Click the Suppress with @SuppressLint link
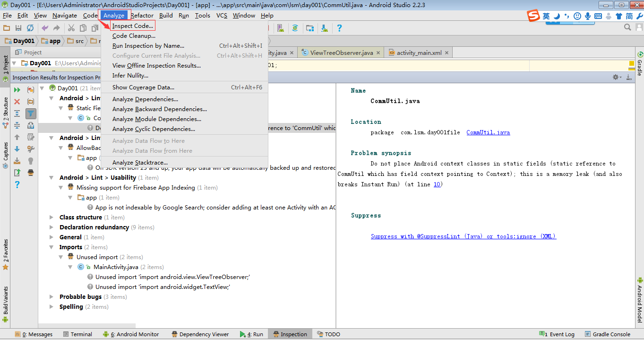 point(464,236)
